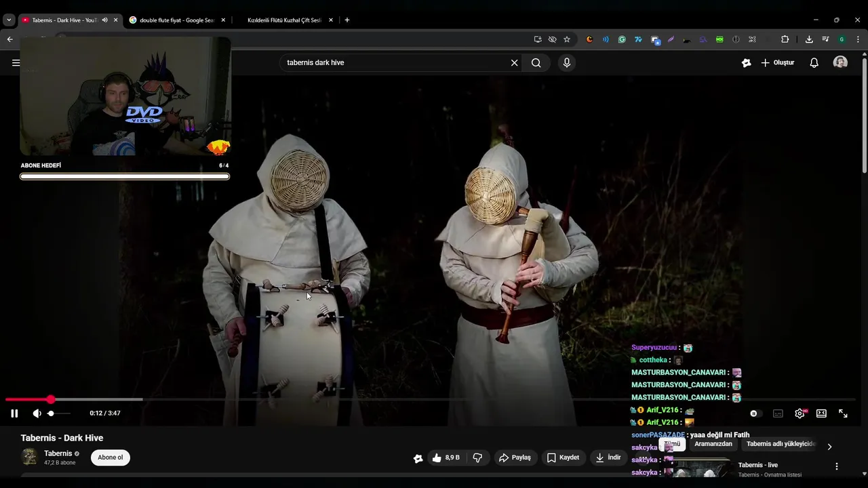Save video with Kaydet

564,457
